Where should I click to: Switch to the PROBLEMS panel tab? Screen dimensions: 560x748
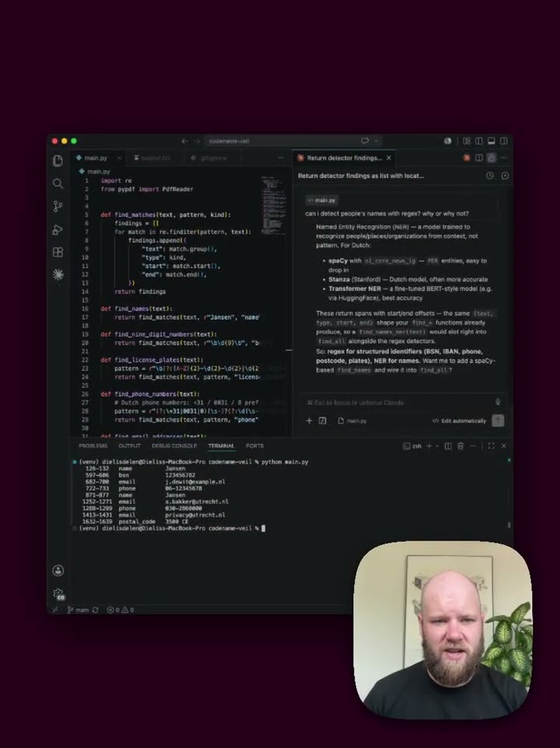tap(93, 446)
